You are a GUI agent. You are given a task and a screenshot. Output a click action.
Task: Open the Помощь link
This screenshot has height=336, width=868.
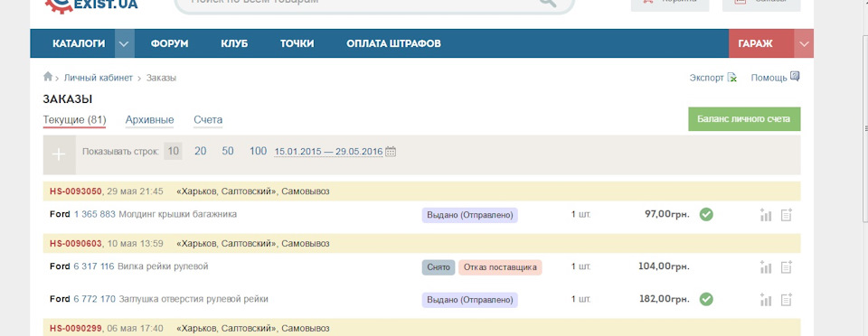(x=769, y=78)
